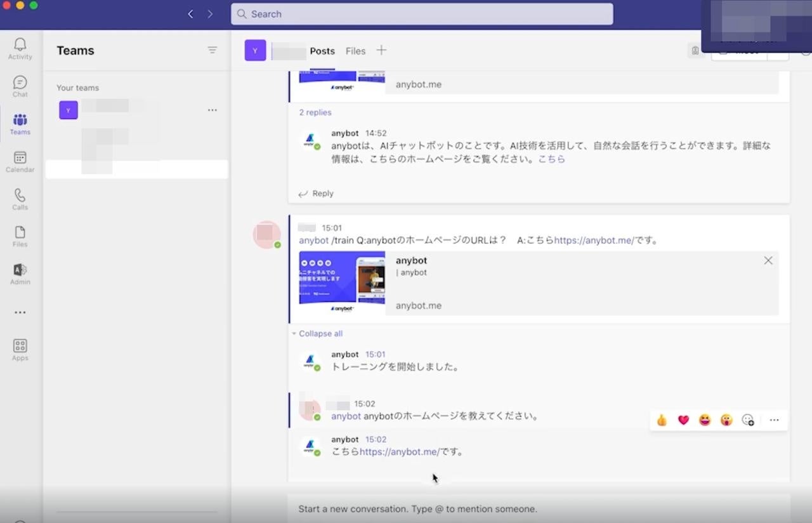Viewport: 812px width, 523px height.
Task: Collapse all replies in the thread
Action: [317, 334]
